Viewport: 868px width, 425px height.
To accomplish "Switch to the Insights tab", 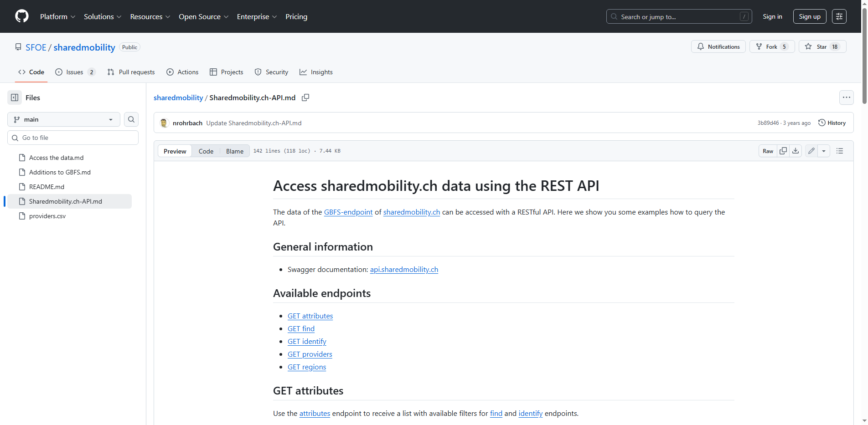I will pyautogui.click(x=316, y=72).
